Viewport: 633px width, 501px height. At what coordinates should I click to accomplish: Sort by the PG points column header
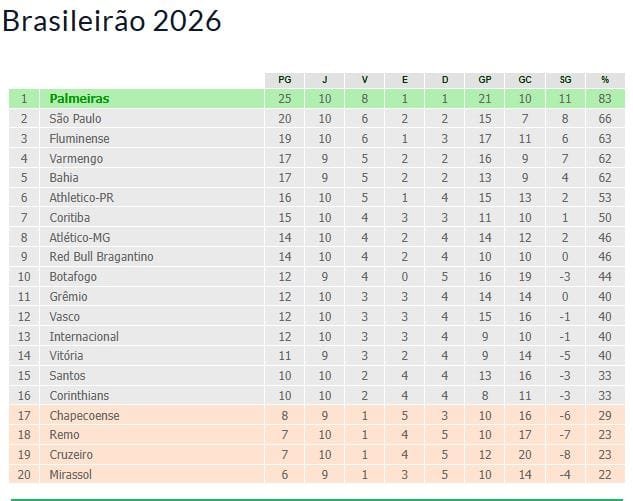pos(284,80)
